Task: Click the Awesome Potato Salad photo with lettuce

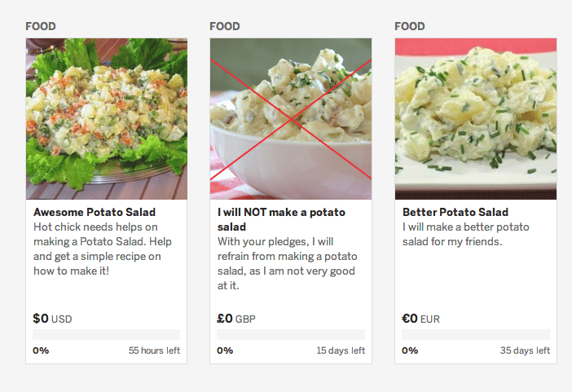Action: point(107,119)
